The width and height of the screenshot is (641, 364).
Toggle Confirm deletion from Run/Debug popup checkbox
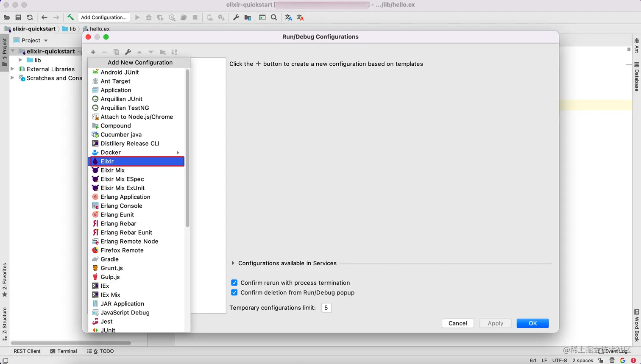tap(234, 292)
